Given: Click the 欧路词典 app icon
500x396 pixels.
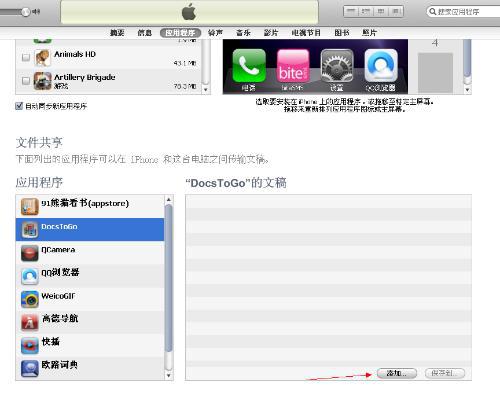Looking at the screenshot, I should pos(30,368).
